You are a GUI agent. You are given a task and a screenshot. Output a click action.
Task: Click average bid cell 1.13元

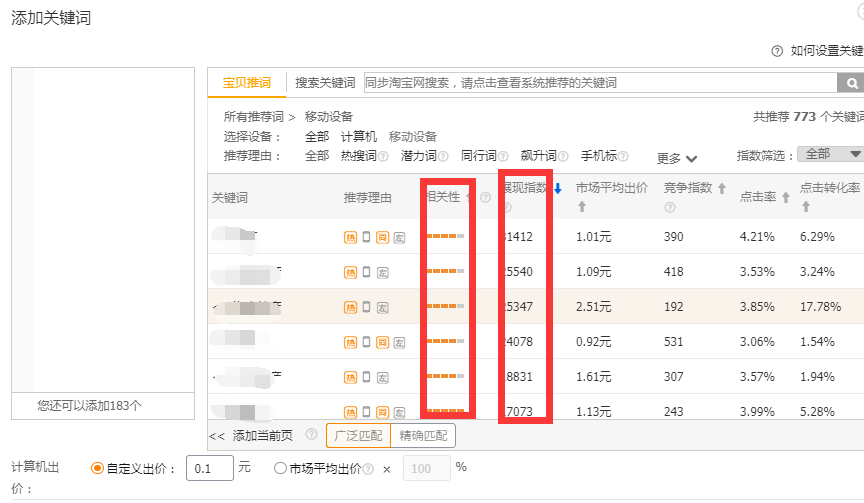click(593, 412)
